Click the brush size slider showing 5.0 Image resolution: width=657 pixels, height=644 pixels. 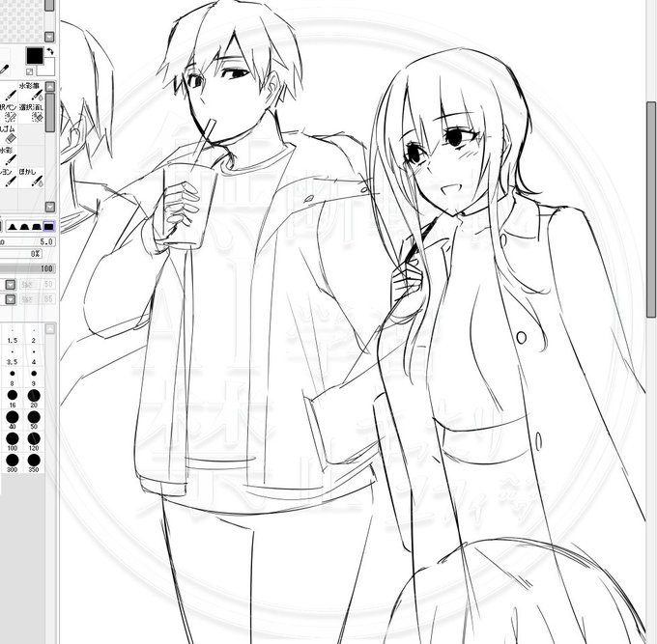pos(28,242)
